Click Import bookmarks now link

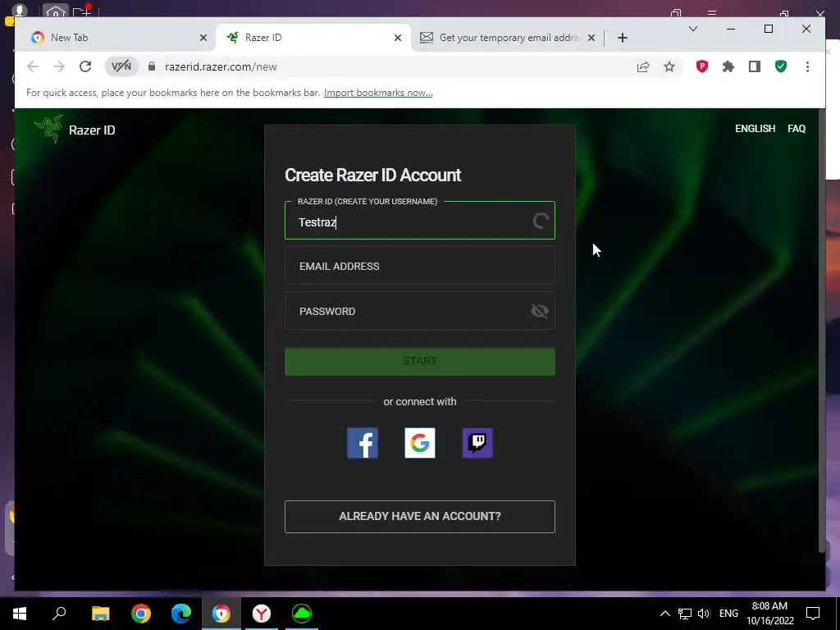378,93
